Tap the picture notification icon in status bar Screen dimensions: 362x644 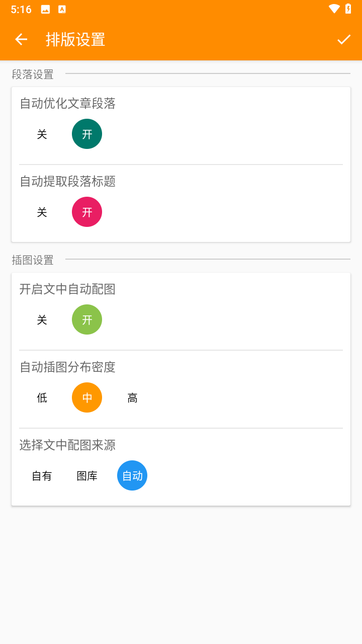(45, 9)
